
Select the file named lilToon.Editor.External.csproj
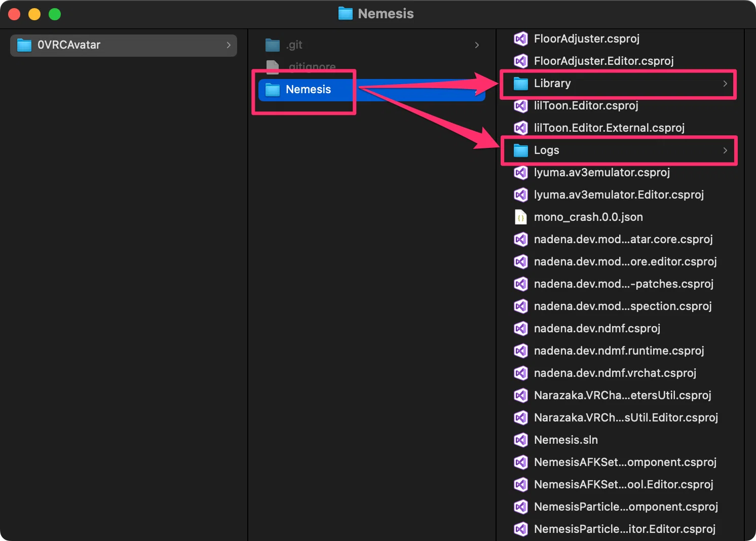(610, 128)
